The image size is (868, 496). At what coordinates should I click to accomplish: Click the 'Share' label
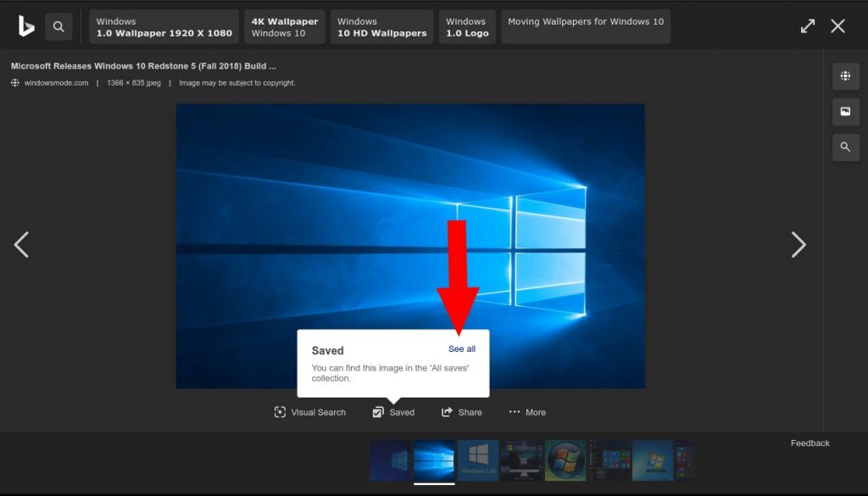click(470, 412)
